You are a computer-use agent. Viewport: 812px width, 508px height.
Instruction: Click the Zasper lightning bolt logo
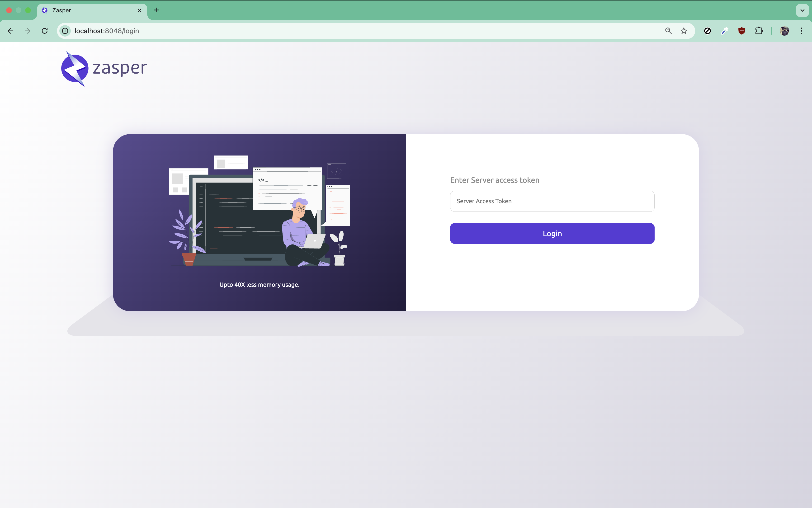(x=75, y=69)
